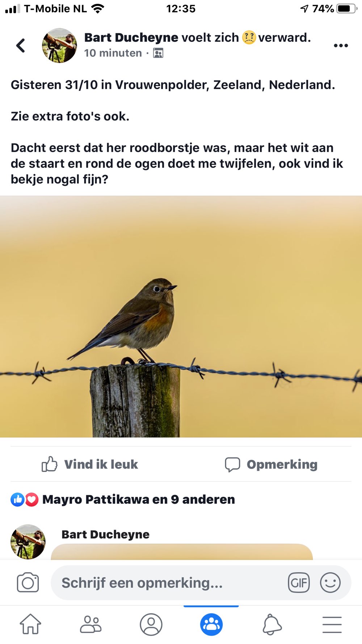362x644 pixels.
Task: Switch to the Home feed tab
Action: click(x=30, y=624)
